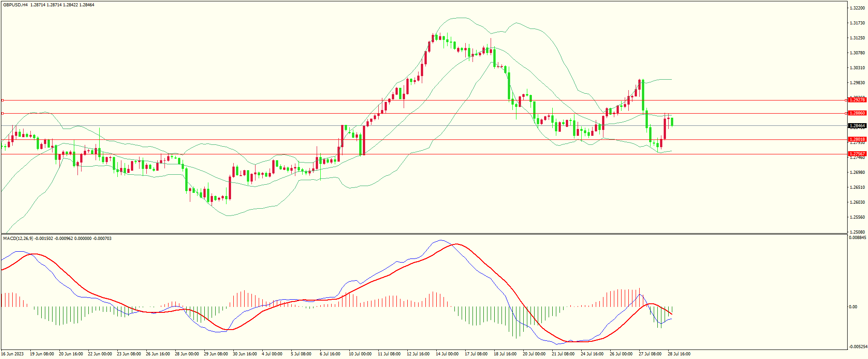
Task: Click the 1.25080 price scale value
Action: pos(857,232)
